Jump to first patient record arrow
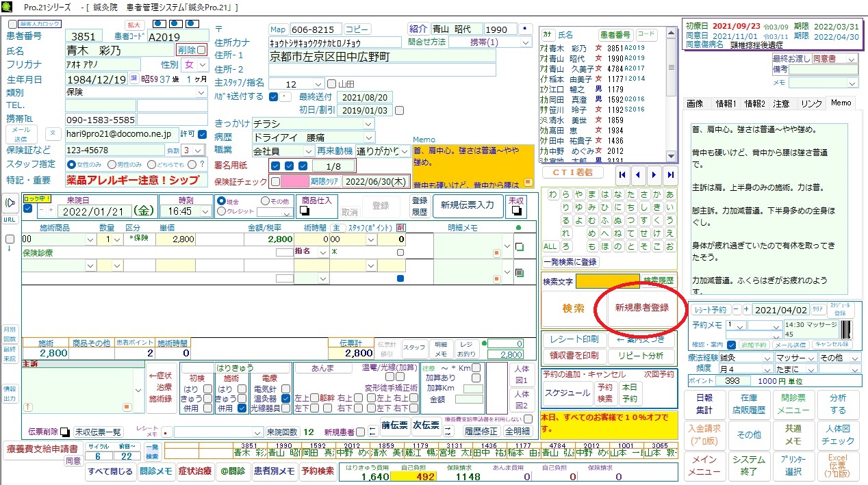Image resolution: width=868 pixels, height=485 pixels. pyautogui.click(x=622, y=174)
